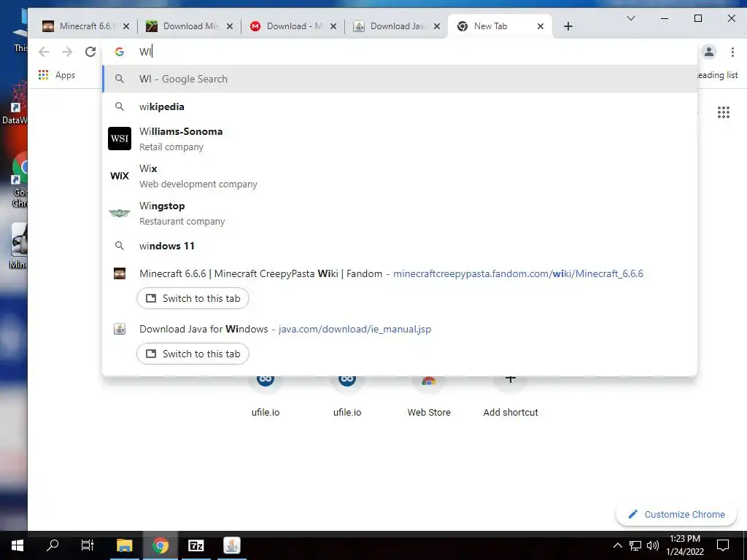Open the Chrome profile avatar
The height and width of the screenshot is (560, 747).
pyautogui.click(x=709, y=52)
